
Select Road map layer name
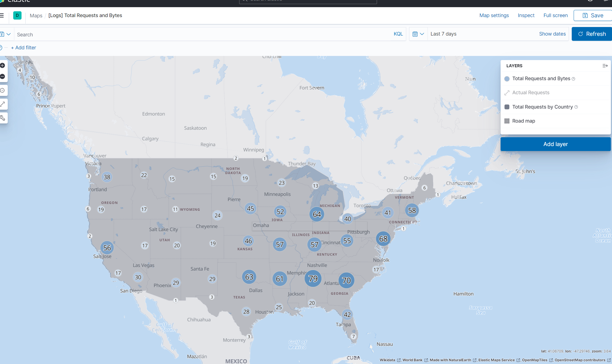(523, 121)
